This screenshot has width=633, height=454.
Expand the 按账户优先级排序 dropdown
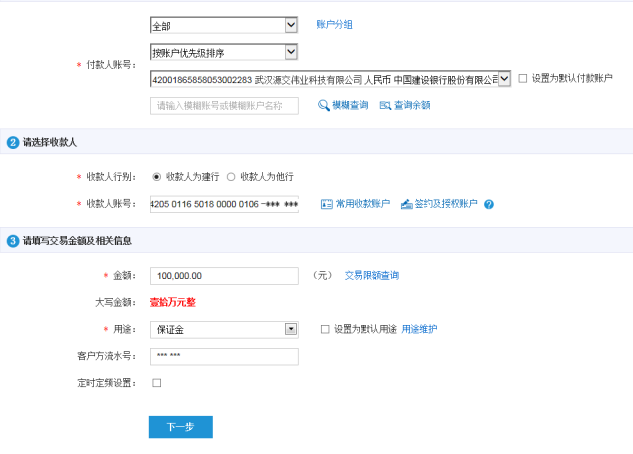(223, 52)
